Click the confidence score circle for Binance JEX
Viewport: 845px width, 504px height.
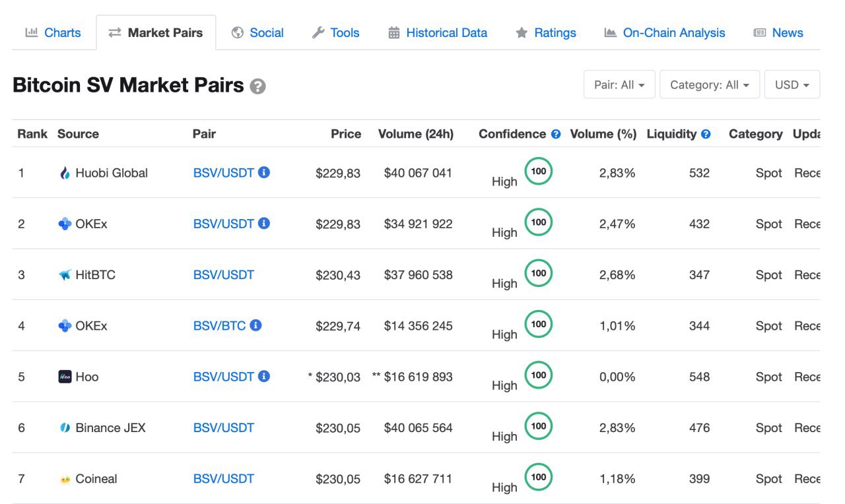[539, 426]
